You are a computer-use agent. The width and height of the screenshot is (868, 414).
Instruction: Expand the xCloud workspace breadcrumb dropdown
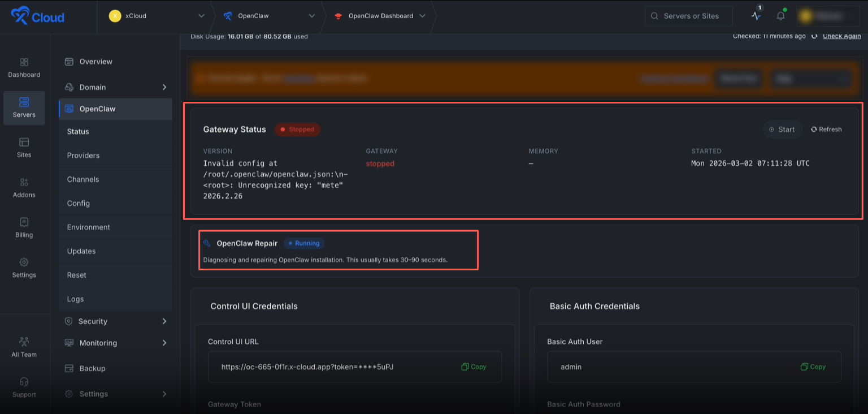tap(201, 16)
